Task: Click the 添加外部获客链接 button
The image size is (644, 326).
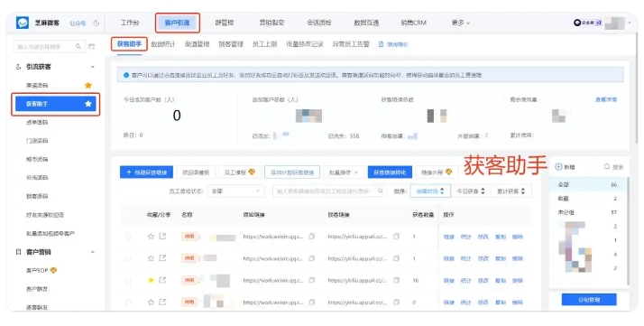Action: (x=292, y=172)
